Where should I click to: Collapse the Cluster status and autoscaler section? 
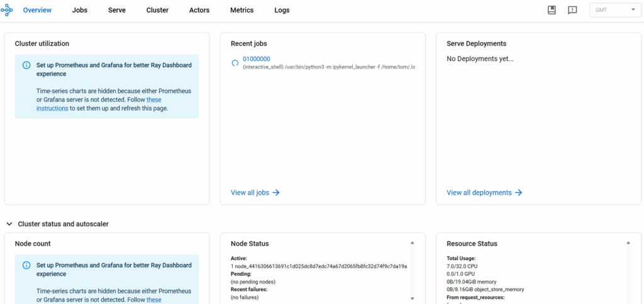point(9,224)
